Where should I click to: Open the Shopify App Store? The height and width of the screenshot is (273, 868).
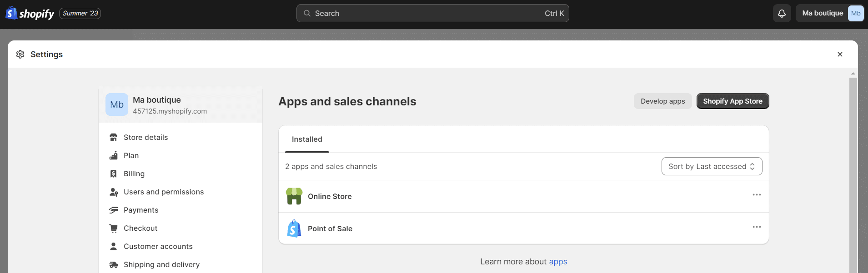pyautogui.click(x=733, y=101)
